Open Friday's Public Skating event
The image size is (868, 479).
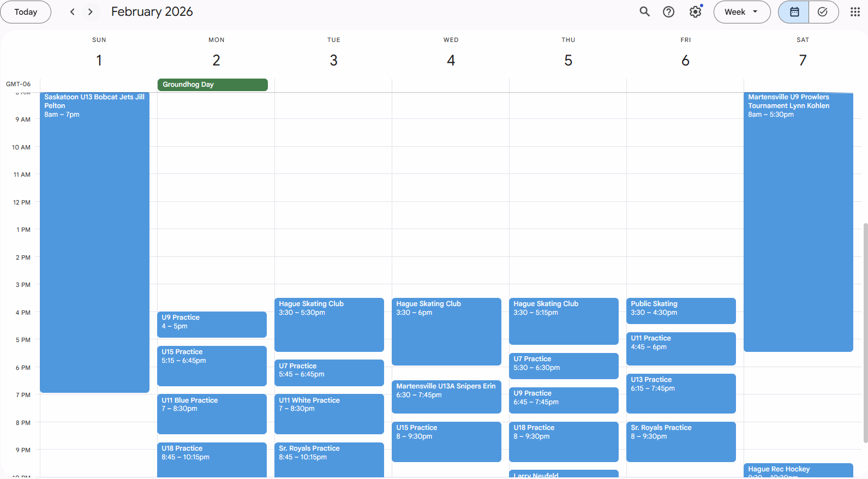(680, 310)
